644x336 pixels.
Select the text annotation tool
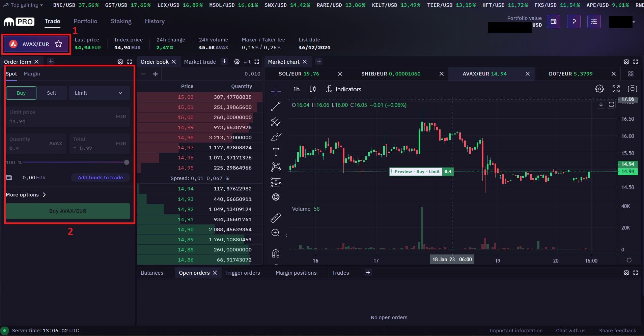pyautogui.click(x=276, y=152)
